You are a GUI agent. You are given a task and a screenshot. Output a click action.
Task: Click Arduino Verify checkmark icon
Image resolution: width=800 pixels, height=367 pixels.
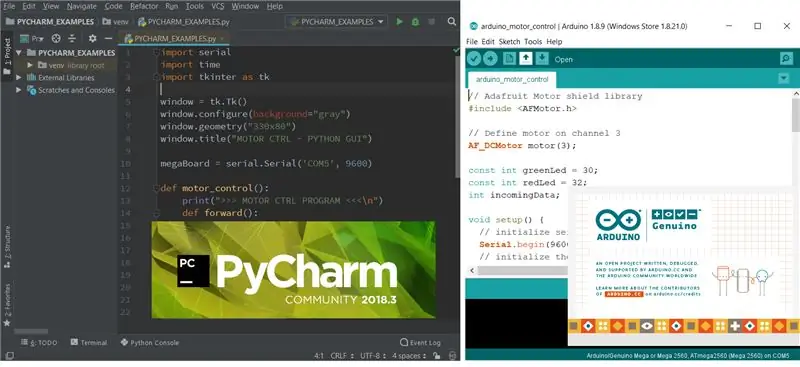click(474, 59)
